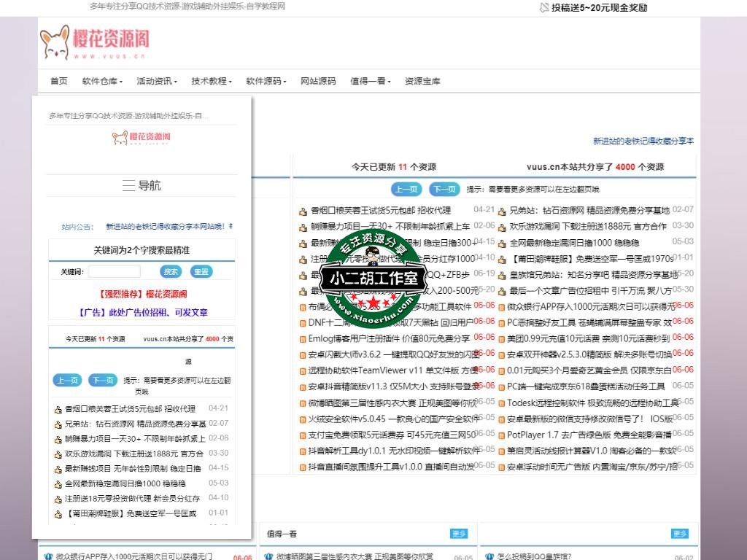This screenshot has height=560, width=747.
Task: Open 网站源码 in the navigation bar
Action: [x=318, y=81]
